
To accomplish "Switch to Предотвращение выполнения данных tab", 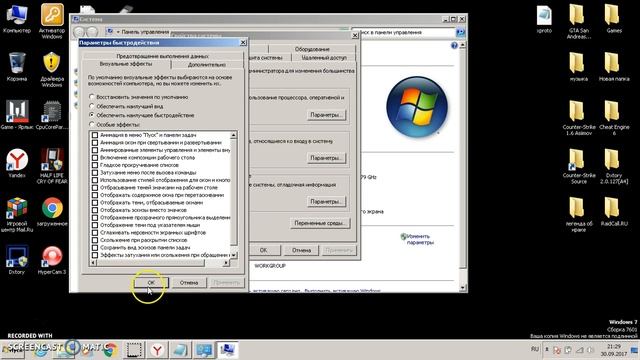I will 162,56.
